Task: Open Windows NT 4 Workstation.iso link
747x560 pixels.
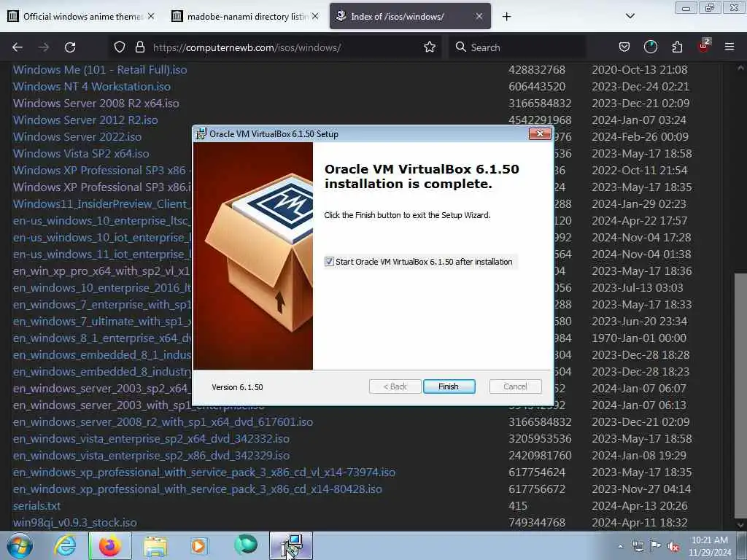Action: coord(91,86)
